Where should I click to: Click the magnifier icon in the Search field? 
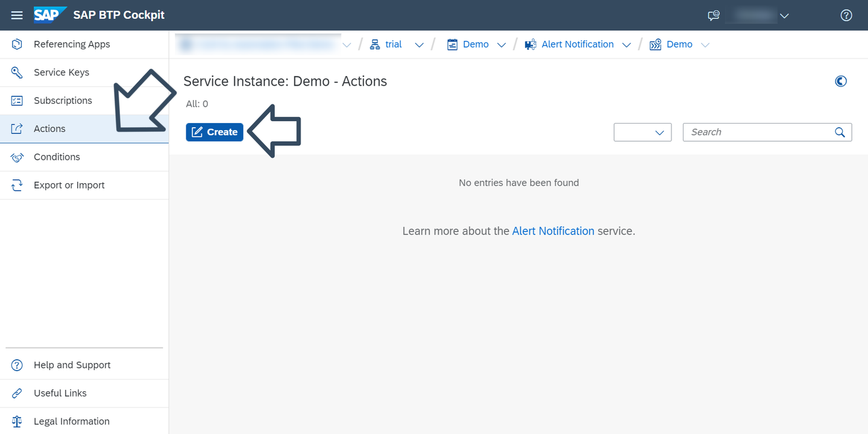pos(840,133)
